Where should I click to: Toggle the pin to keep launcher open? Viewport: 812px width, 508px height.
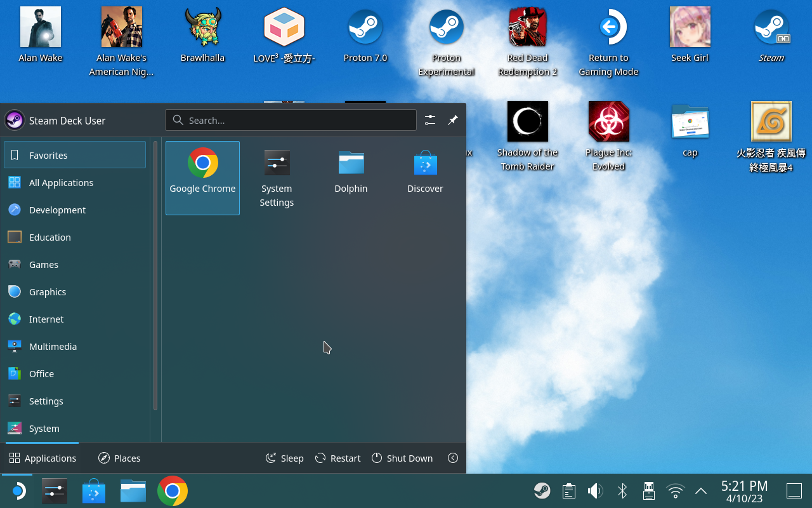click(x=453, y=120)
